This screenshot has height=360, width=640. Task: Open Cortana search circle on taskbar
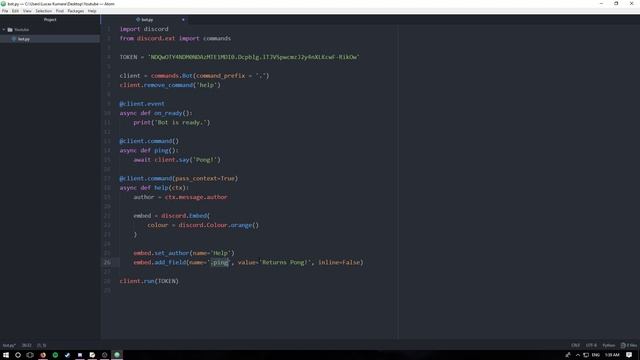point(18,355)
